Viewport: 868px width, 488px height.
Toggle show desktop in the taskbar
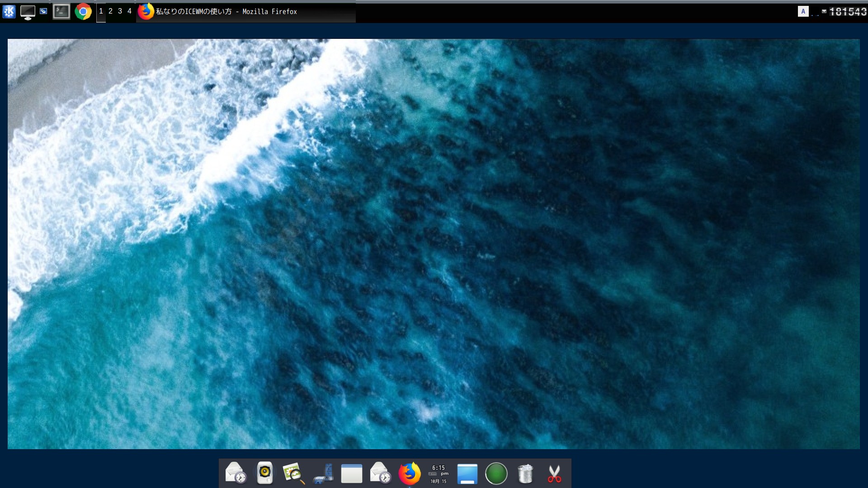(28, 11)
